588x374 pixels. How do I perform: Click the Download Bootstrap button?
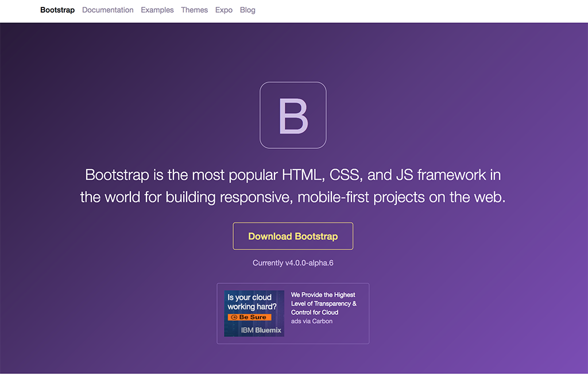pyautogui.click(x=293, y=236)
